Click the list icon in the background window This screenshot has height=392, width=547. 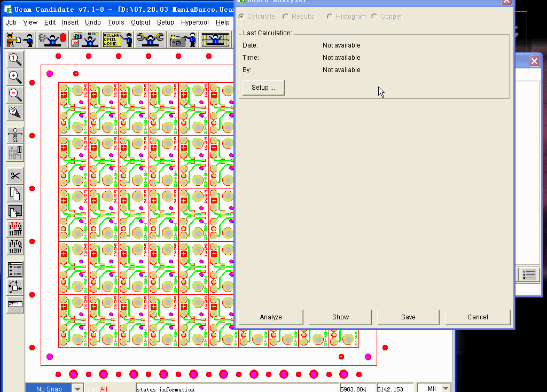(529, 275)
